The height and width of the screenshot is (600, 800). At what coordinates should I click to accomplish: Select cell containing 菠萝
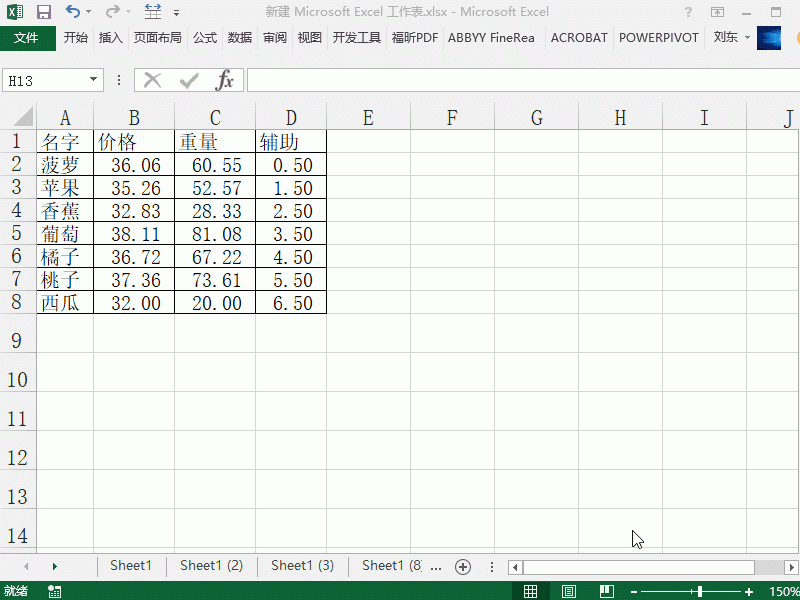point(65,164)
